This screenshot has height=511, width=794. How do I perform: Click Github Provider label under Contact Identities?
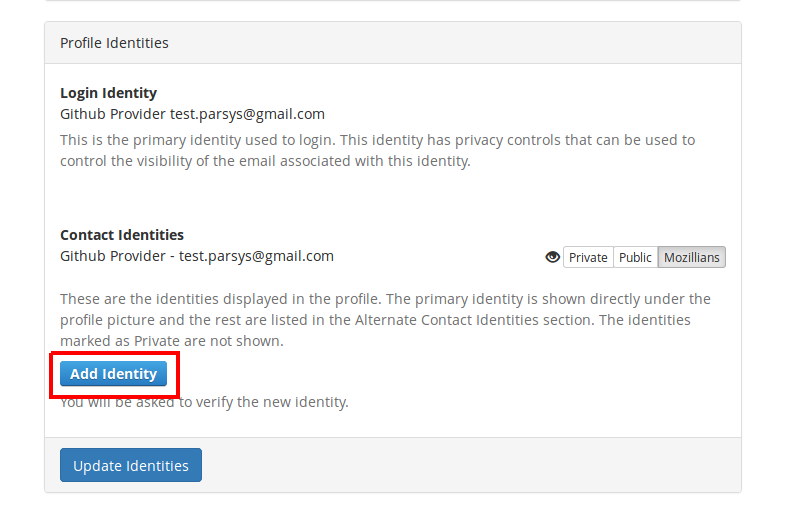pos(112,256)
